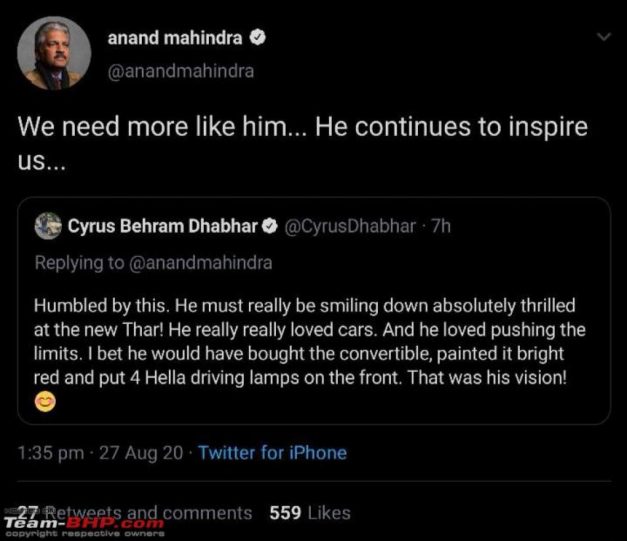627x541 pixels.
Task: Click the 7h timestamp of quoted tweet
Action: [x=440, y=226]
